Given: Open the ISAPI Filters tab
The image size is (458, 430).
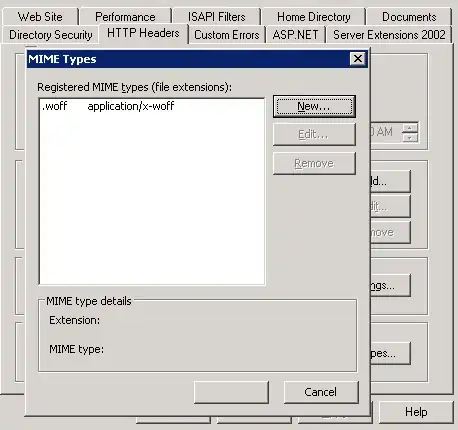Looking at the screenshot, I should click(x=216, y=17).
